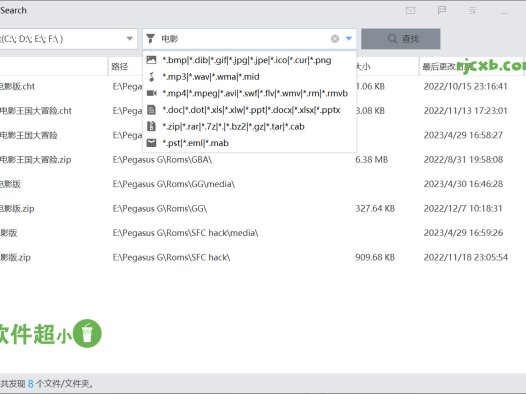Click date 2022/10/15 23:16:41

point(466,87)
